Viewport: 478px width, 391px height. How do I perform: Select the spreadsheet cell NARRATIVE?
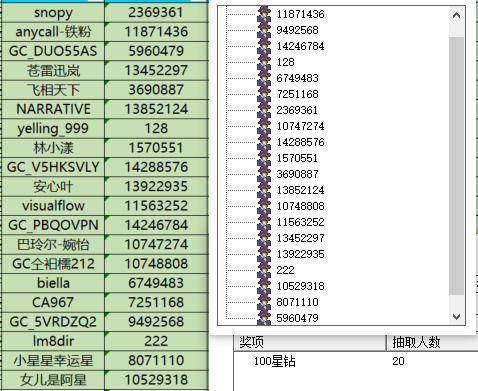tap(53, 109)
